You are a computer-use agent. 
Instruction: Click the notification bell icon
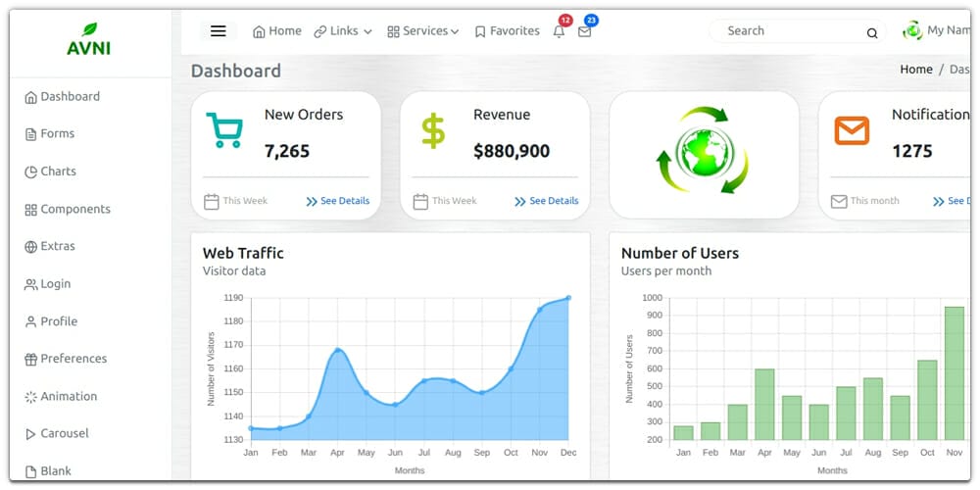click(x=559, y=31)
